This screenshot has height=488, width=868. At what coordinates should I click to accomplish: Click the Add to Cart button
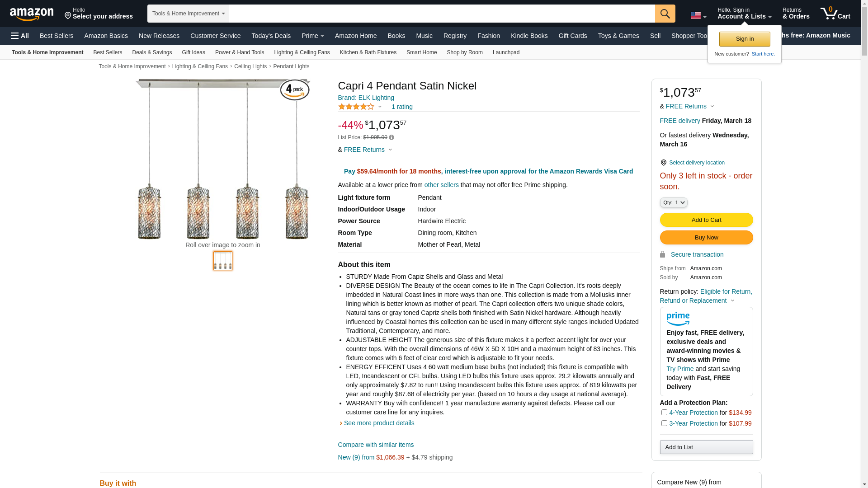point(706,220)
